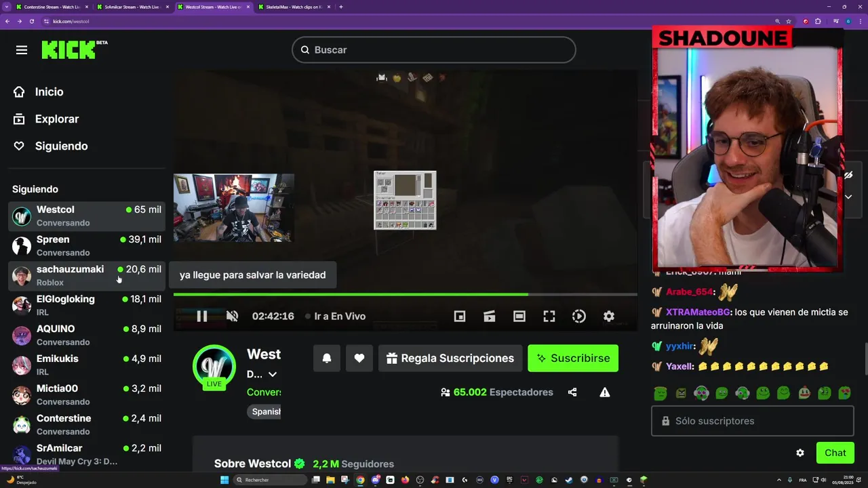
Task: Jump to live with Ir a En Vivo
Action: [336, 316]
